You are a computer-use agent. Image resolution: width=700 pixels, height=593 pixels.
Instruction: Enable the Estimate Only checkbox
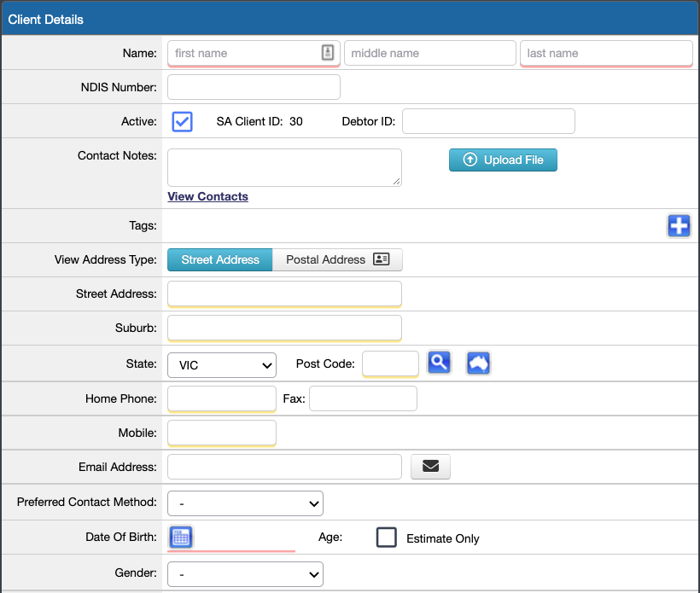[x=386, y=538]
